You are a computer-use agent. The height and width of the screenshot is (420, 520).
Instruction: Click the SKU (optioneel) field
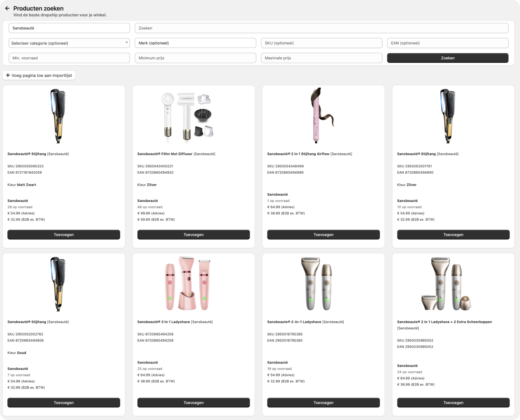tap(321, 43)
